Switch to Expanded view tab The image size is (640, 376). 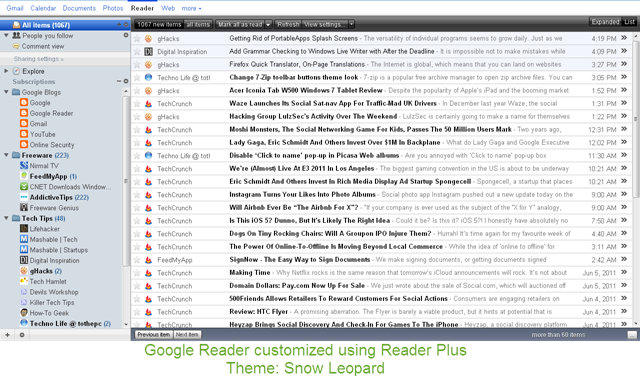(x=605, y=22)
